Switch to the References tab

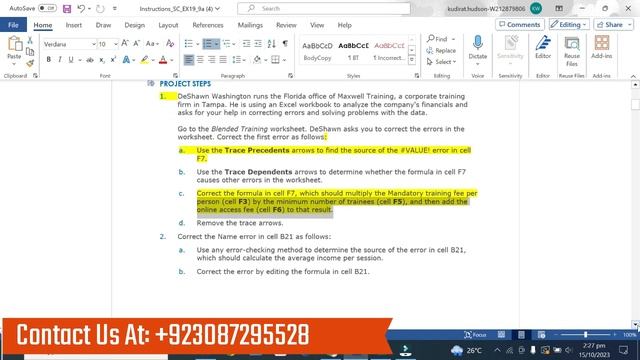tap(208, 25)
